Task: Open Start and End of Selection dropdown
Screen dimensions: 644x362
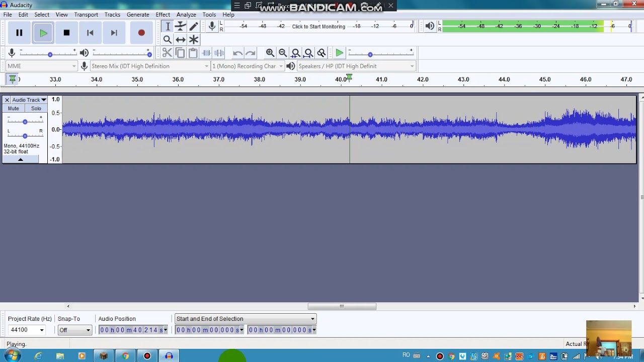Action: 245,319
